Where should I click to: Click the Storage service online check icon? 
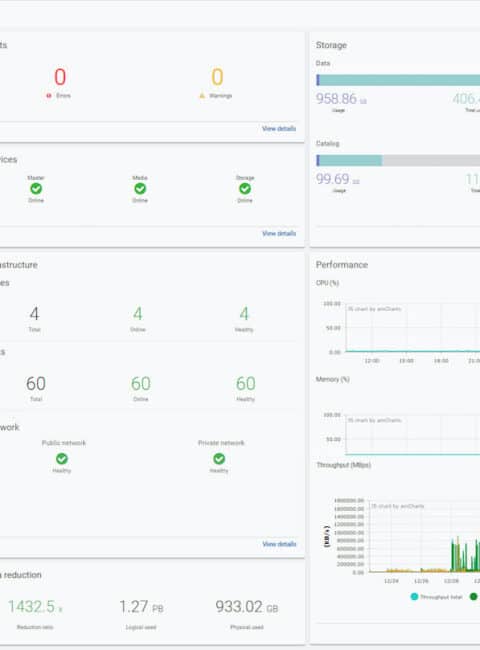click(245, 189)
